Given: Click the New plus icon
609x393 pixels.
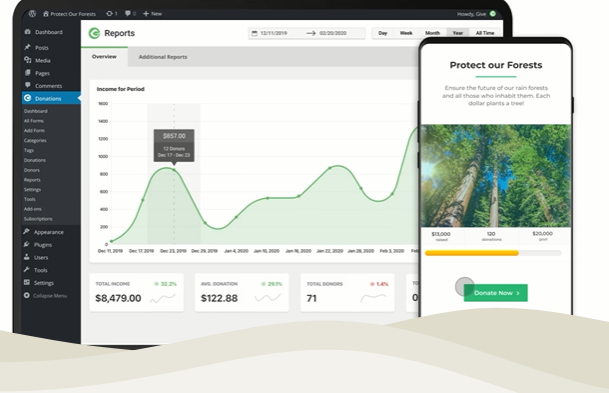Looking at the screenshot, I should (x=146, y=14).
